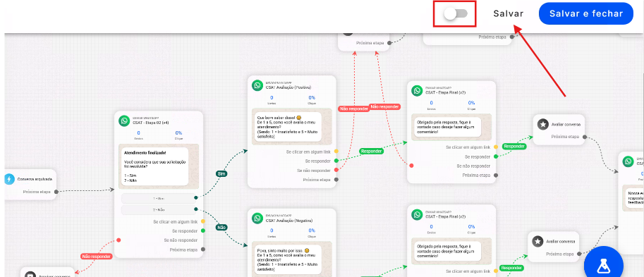Viewport: 644px width, 277px height.
Task: Click green Se responder port on CSAT Avaliação (Positiva)
Action: (336, 161)
